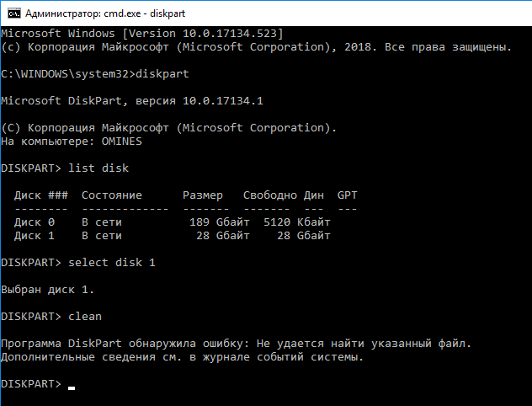The width and height of the screenshot is (532, 406).
Task: Click the 'Размер' column header
Action: (x=203, y=195)
